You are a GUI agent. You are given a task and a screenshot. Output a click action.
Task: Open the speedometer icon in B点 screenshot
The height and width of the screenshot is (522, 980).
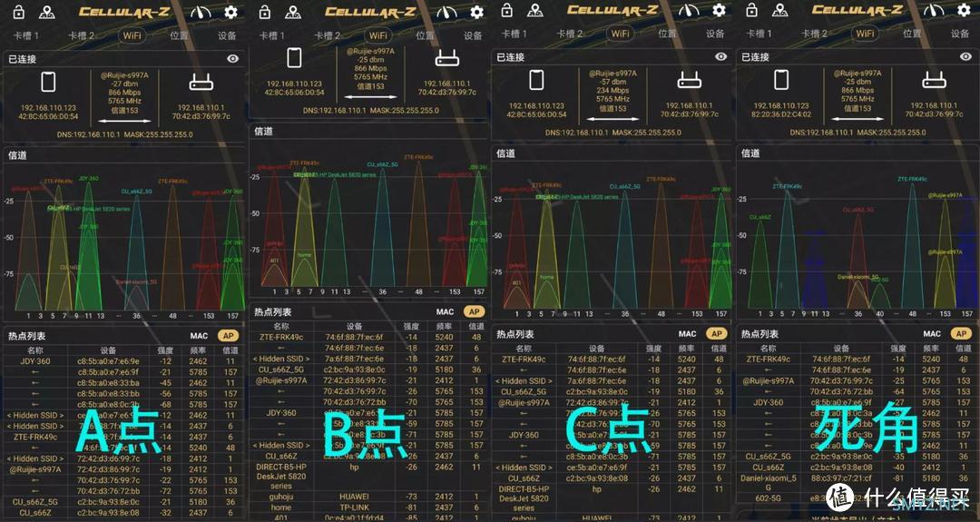446,12
